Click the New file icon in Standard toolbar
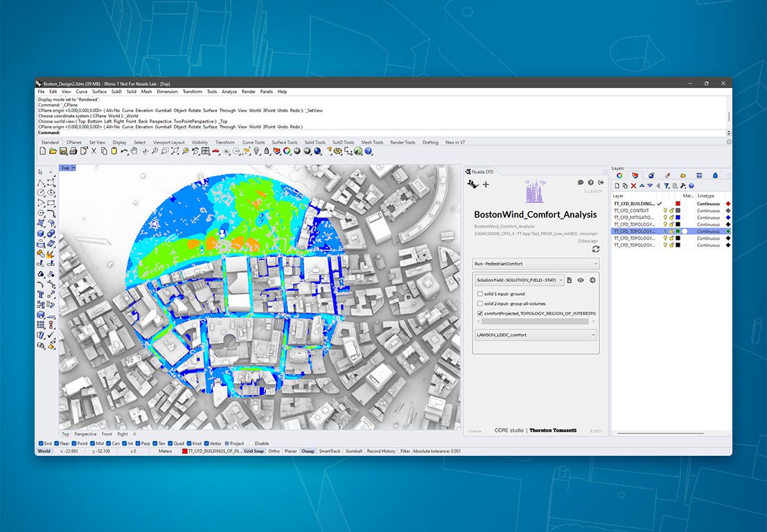 coord(42,152)
